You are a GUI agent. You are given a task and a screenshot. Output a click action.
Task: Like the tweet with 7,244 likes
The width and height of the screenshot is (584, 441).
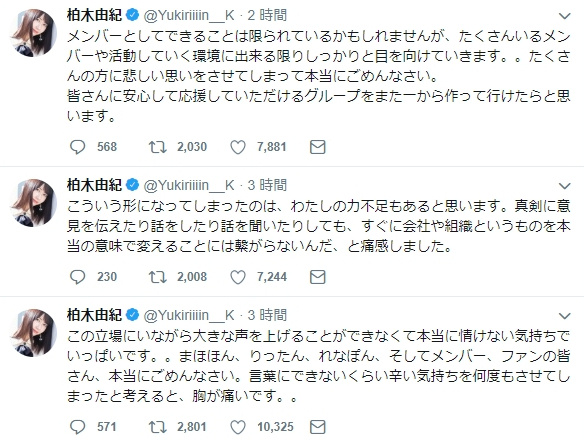click(238, 277)
